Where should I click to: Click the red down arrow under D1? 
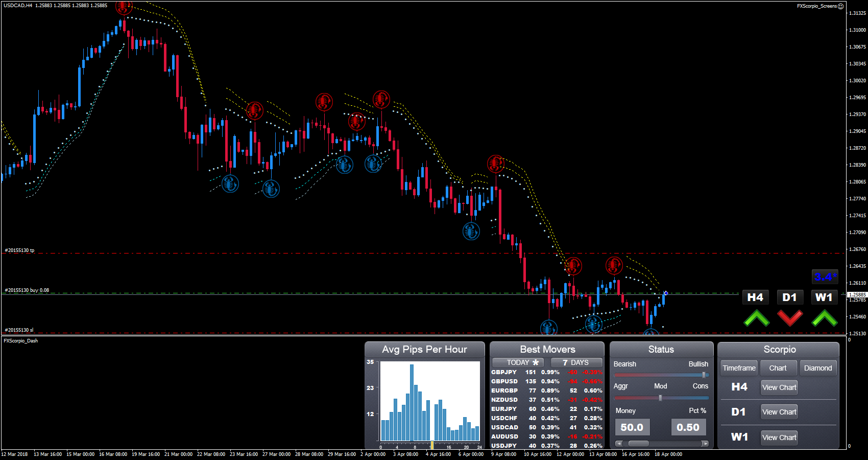coord(790,318)
